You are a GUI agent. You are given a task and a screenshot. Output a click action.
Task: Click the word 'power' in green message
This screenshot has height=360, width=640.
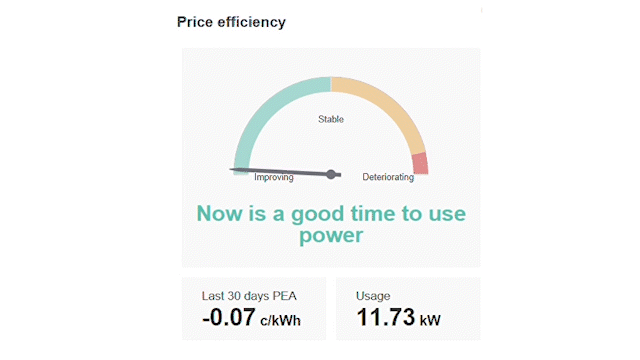coord(331,236)
